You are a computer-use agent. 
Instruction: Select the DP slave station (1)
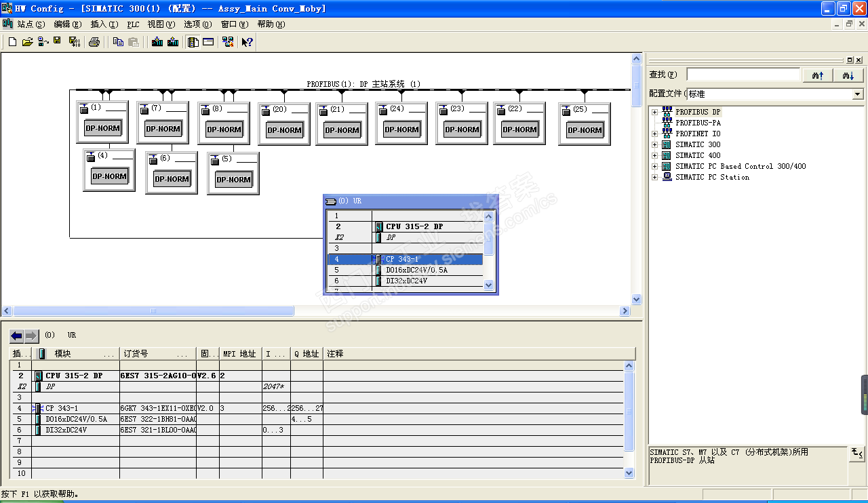pos(103,122)
